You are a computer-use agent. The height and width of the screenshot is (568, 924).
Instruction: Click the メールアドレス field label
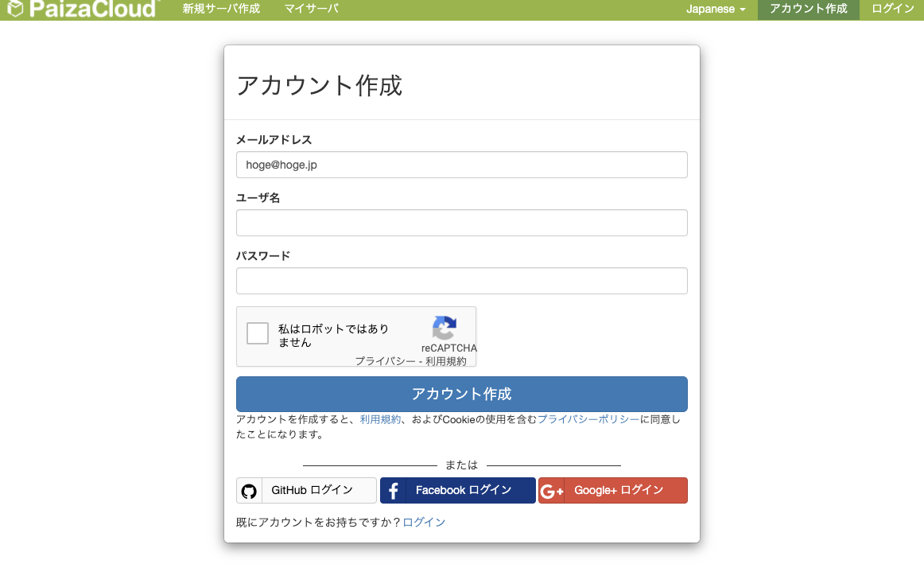click(x=274, y=140)
